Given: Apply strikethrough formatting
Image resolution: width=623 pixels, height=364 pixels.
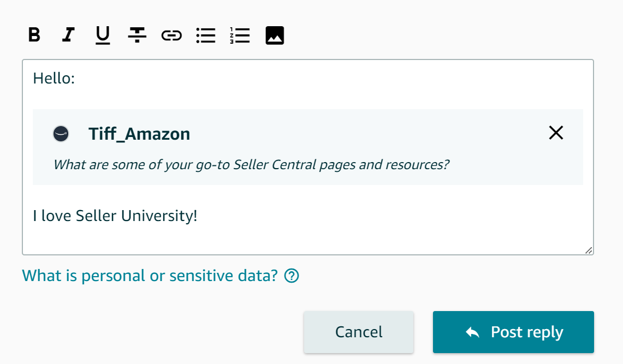Looking at the screenshot, I should pos(137,35).
